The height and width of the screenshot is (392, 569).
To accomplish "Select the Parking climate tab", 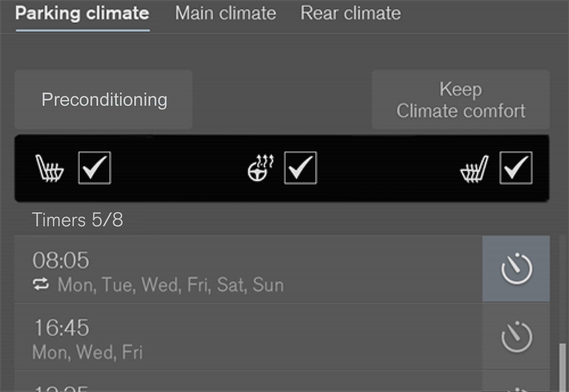I will tap(82, 14).
